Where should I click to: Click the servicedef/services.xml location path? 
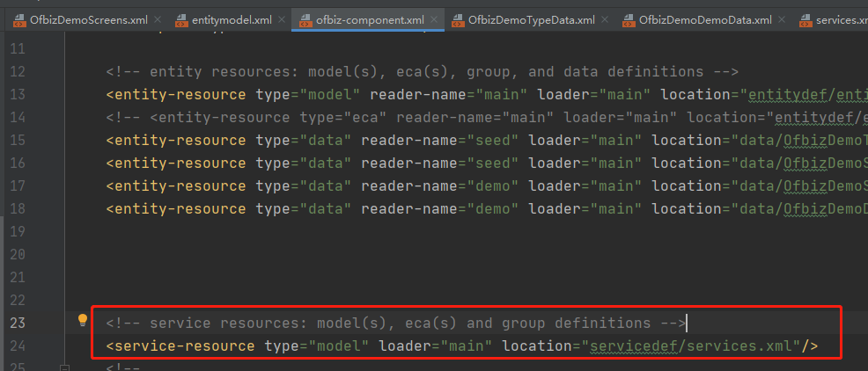coord(691,346)
